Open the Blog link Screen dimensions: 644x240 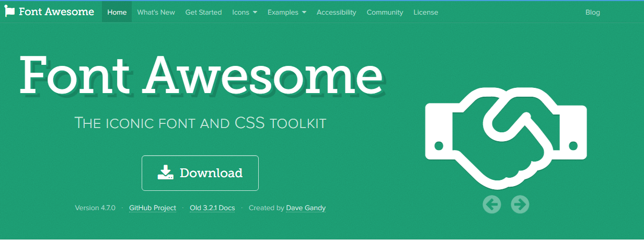coord(593,12)
